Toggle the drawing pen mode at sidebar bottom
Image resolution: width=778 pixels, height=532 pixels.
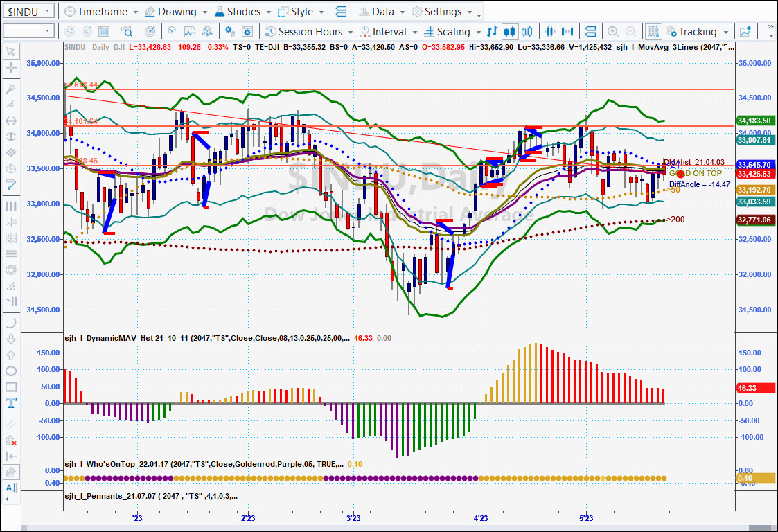tap(11, 472)
